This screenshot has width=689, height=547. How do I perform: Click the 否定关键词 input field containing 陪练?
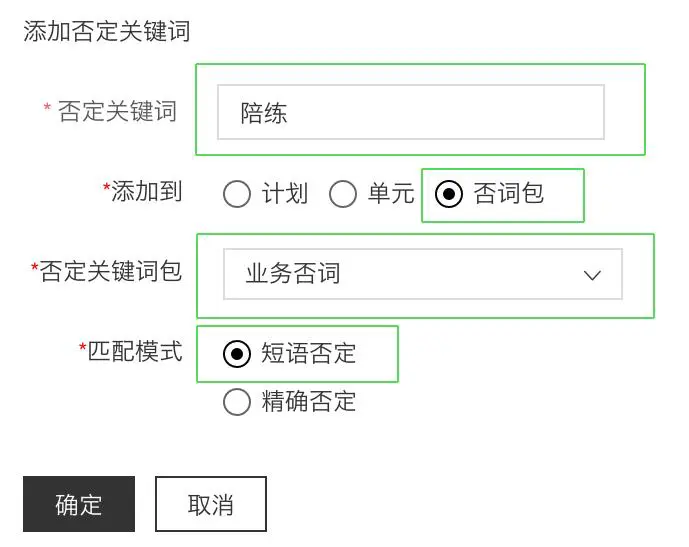(x=410, y=112)
